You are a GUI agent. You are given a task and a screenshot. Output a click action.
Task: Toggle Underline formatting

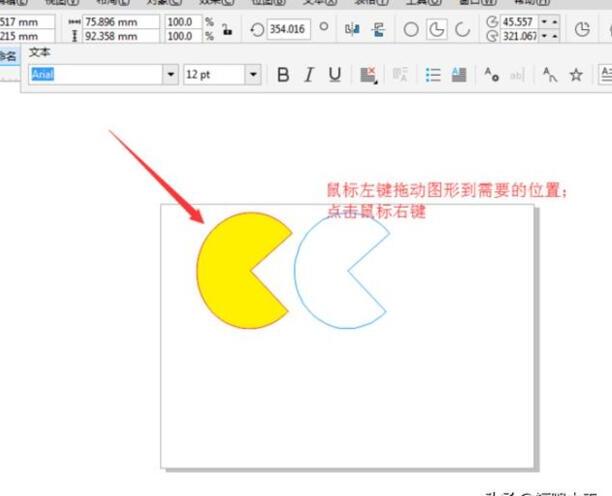pos(334,74)
